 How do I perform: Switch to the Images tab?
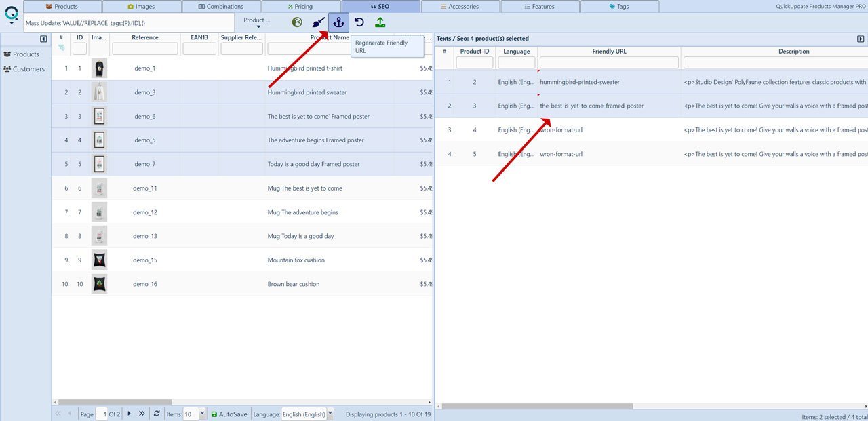142,6
